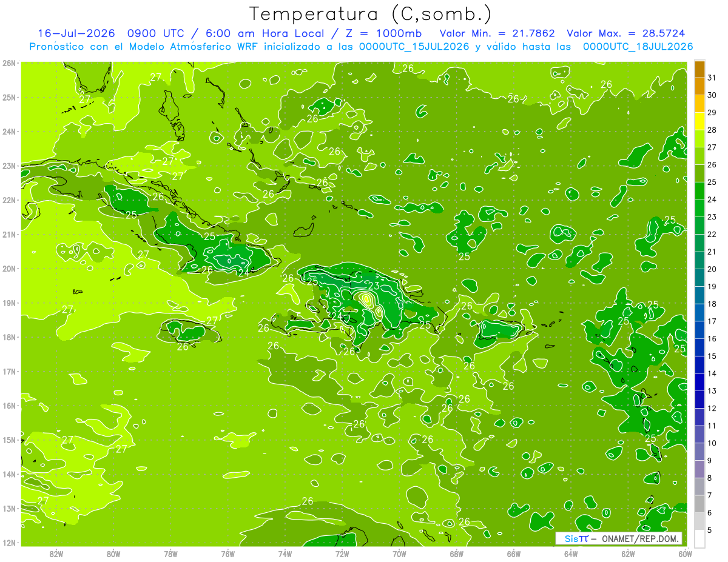Click the title 'Temperatura (C,somb.)'
The height and width of the screenshot is (562, 728).
[x=371, y=15]
